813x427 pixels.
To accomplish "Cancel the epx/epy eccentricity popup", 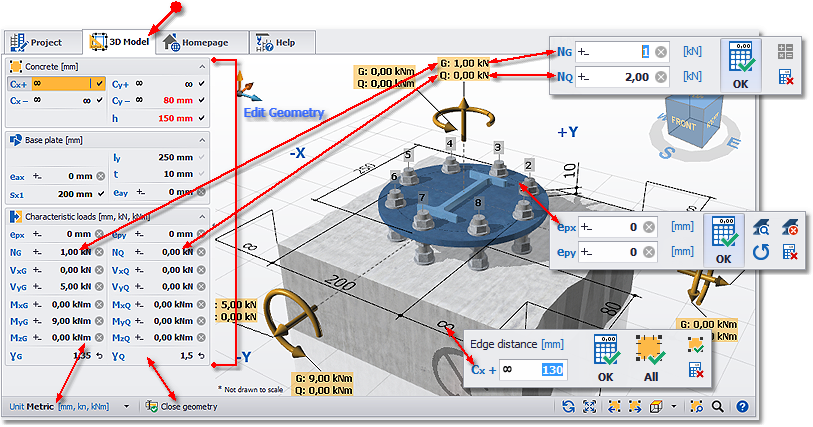I will point(790,252).
